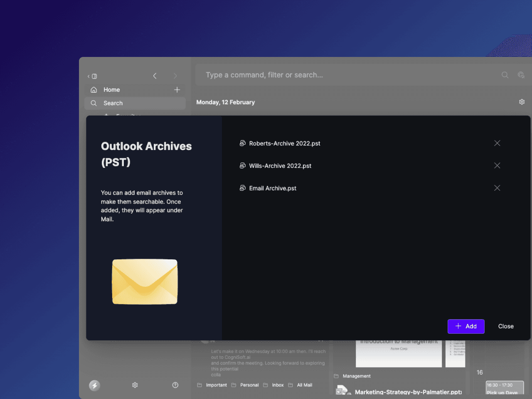Click the PowerPoint file icon for Marketing-Strategy
This screenshot has width=532, height=399.
342,391
